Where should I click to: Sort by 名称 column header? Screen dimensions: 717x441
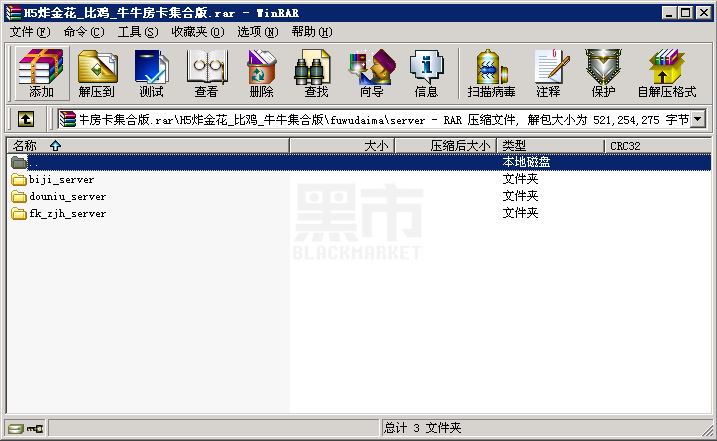148,146
